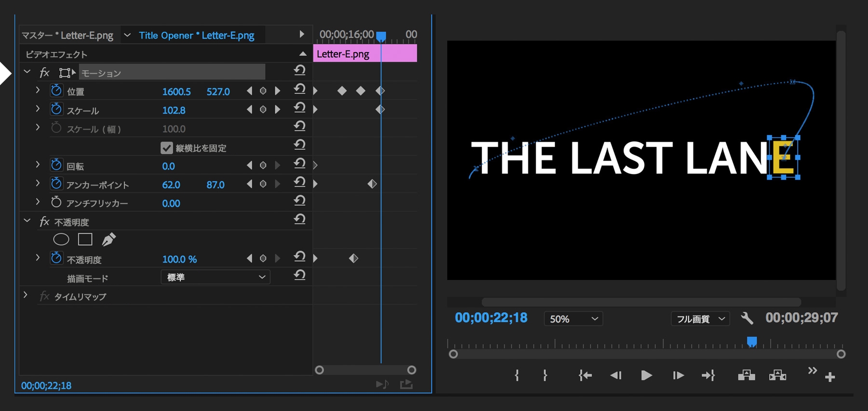Click the program monitor playhead marker

pos(752,342)
